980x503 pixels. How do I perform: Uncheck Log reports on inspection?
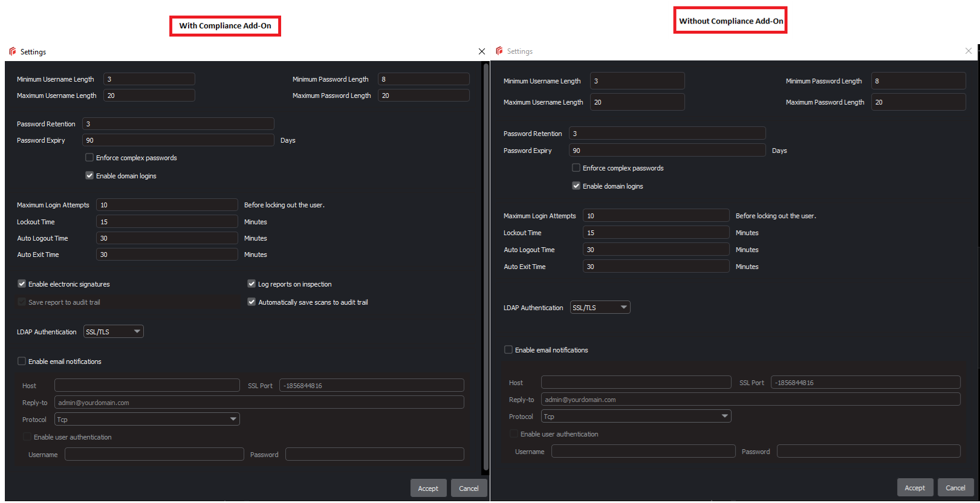tap(251, 284)
